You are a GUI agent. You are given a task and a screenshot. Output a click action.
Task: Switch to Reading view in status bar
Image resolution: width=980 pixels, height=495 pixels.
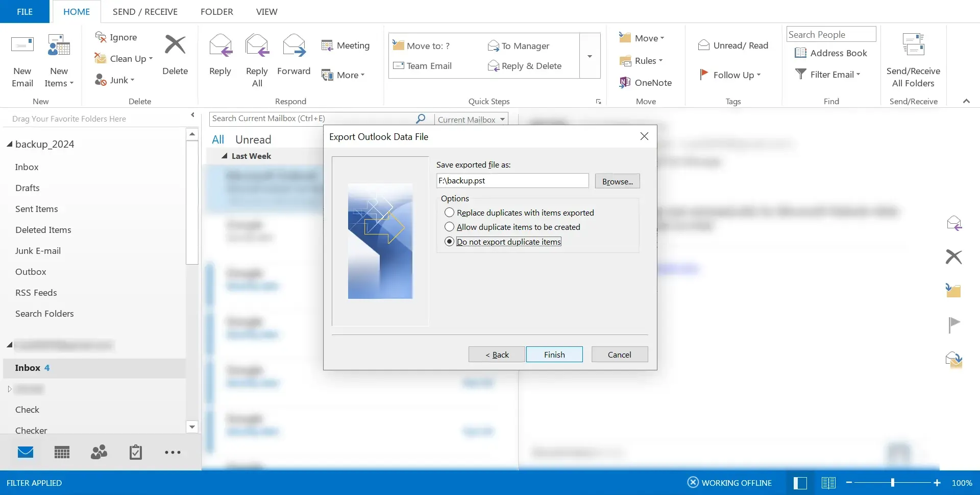[828, 483]
